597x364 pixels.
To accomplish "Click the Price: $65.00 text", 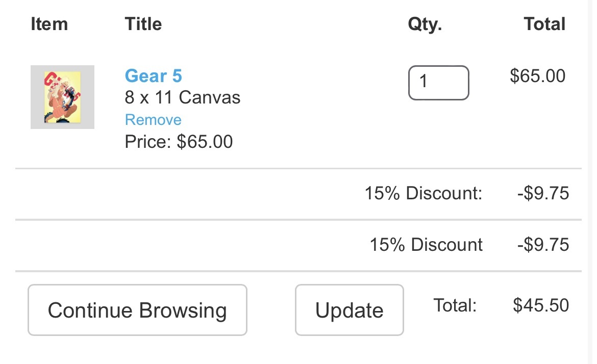I will click(179, 141).
